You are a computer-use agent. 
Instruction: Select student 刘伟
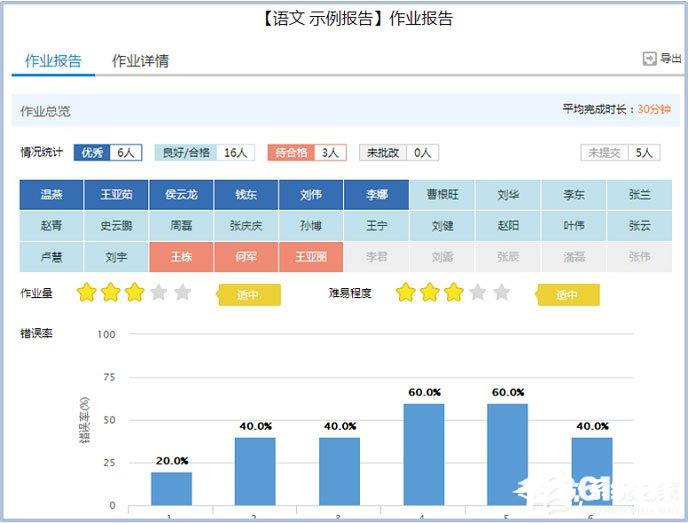[311, 194]
